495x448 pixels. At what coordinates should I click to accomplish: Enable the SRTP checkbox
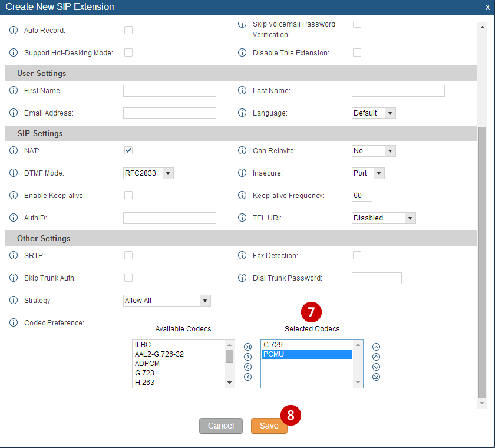click(x=128, y=255)
